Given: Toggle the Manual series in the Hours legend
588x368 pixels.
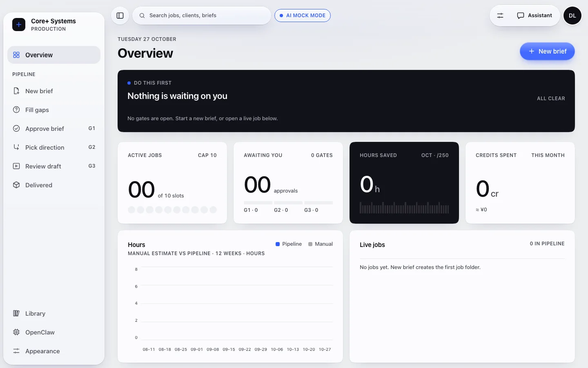Looking at the screenshot, I should click(x=321, y=244).
